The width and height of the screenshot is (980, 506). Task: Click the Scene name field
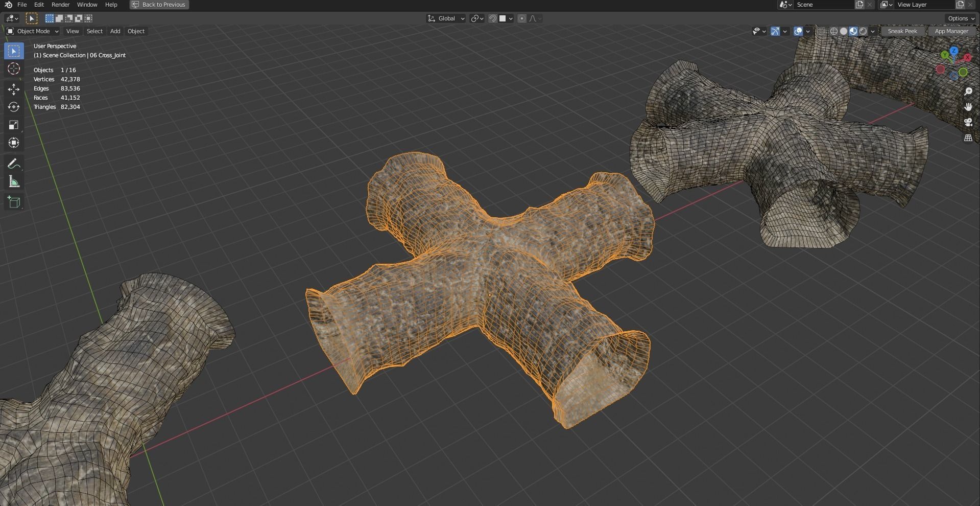pyautogui.click(x=824, y=5)
